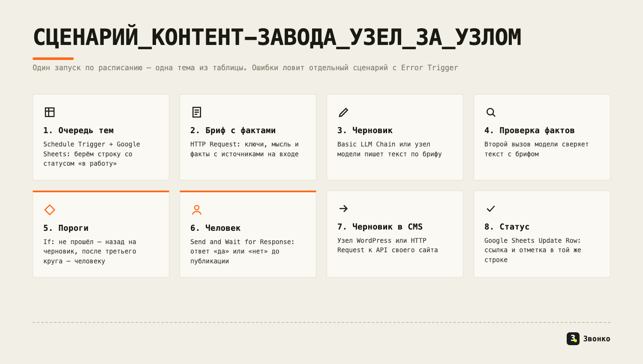
Task: Select the heading «7. Черновик в CMS»
Action: coord(380,227)
